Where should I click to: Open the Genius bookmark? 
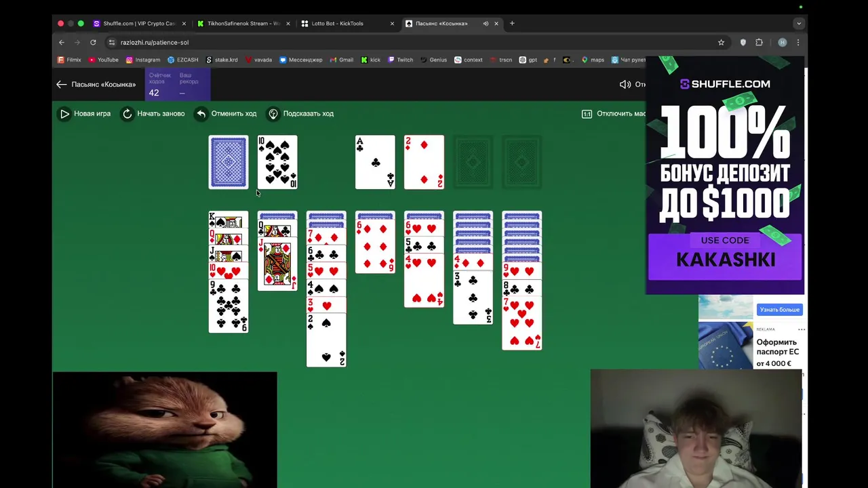(x=433, y=60)
